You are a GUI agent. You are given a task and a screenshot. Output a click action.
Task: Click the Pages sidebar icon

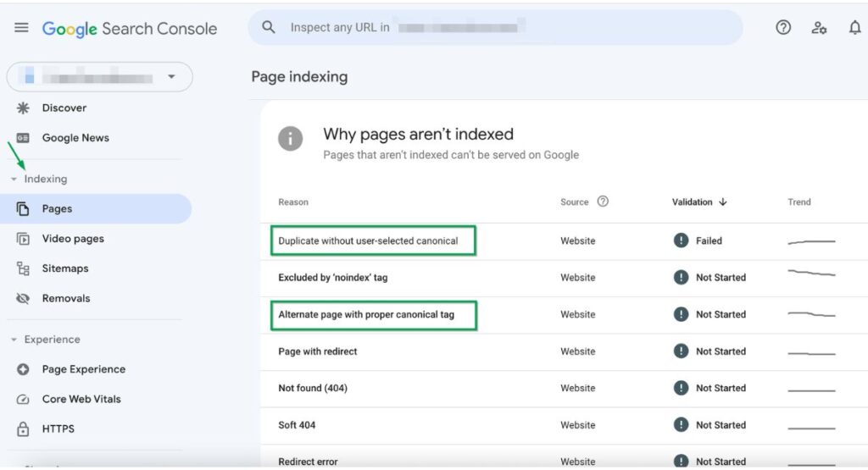(23, 208)
